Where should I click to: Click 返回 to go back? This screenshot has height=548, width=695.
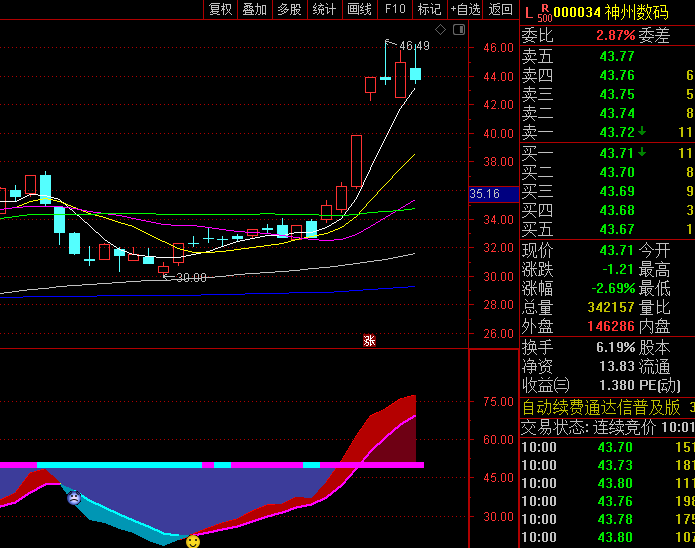click(x=500, y=10)
